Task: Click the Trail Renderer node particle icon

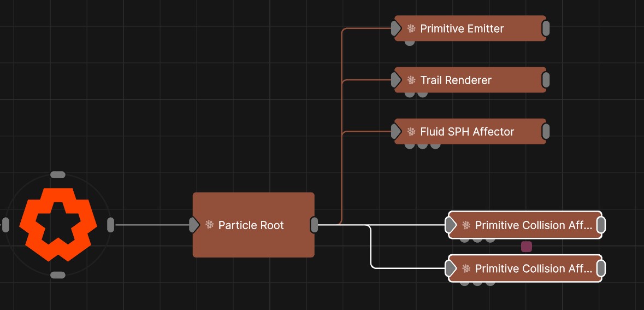Action: [411, 80]
